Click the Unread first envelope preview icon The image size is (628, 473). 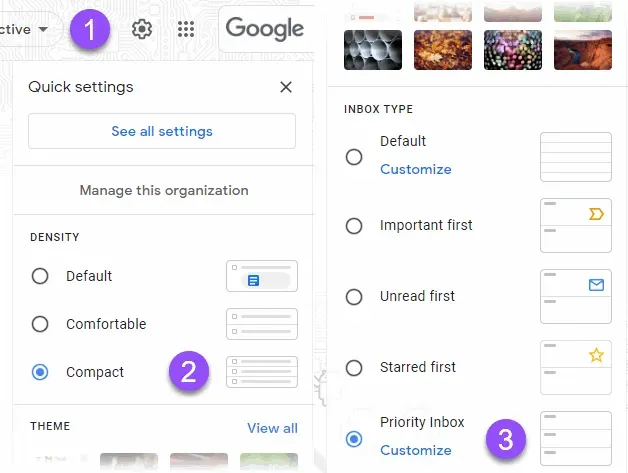(596, 285)
